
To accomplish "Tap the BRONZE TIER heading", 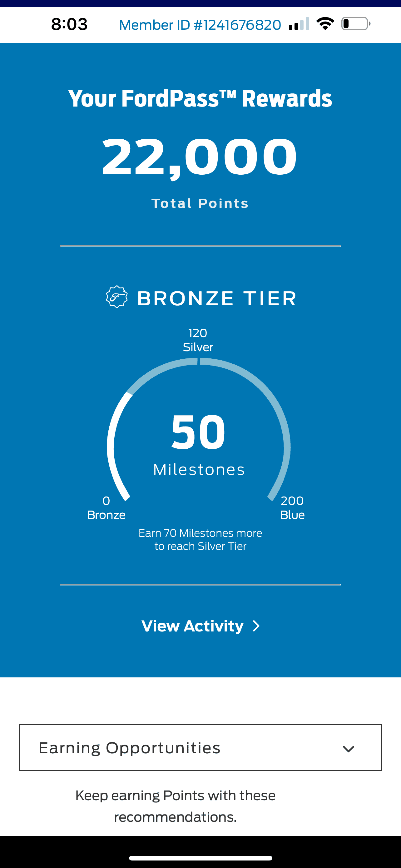I will pyautogui.click(x=216, y=298).
